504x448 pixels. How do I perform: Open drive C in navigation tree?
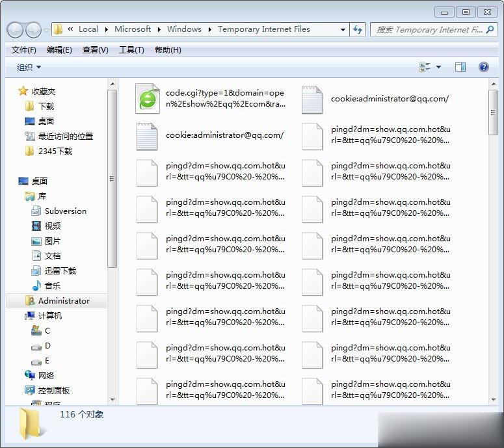point(41,331)
